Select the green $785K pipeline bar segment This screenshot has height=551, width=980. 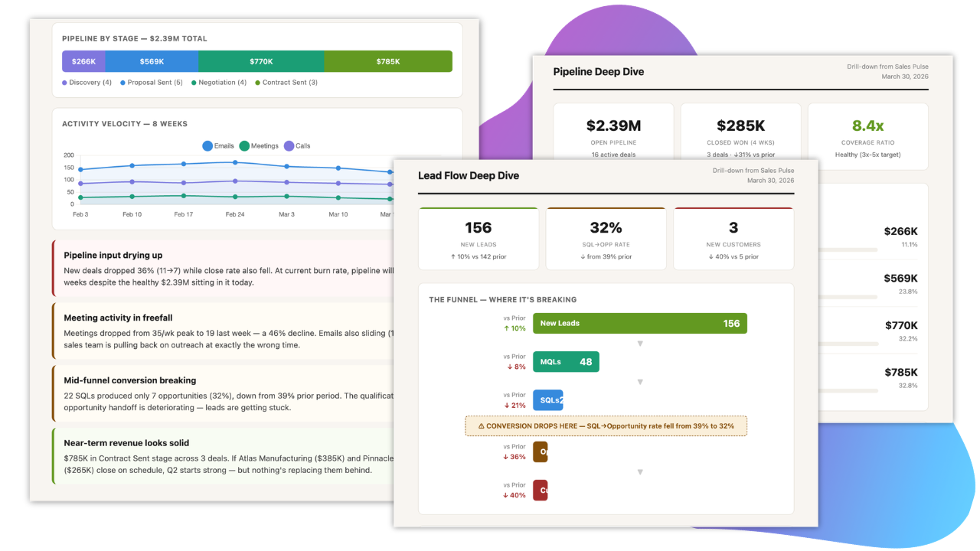[x=387, y=62]
